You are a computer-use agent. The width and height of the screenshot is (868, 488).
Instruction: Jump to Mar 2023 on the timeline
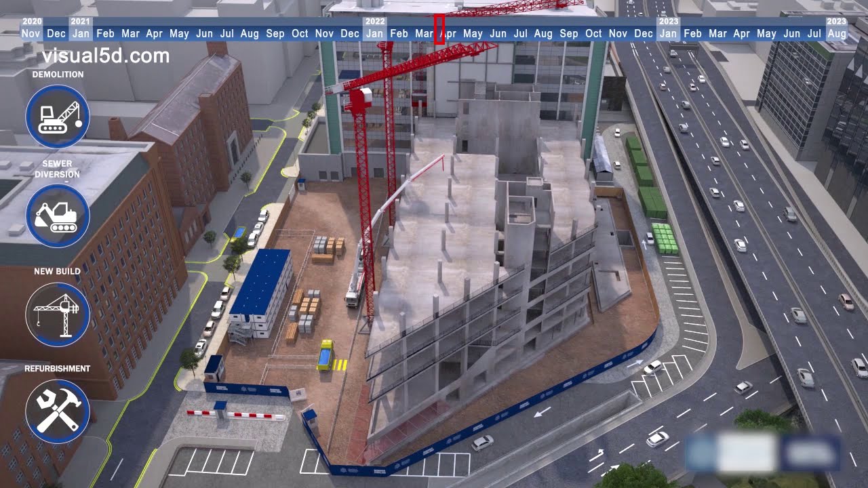coord(717,34)
